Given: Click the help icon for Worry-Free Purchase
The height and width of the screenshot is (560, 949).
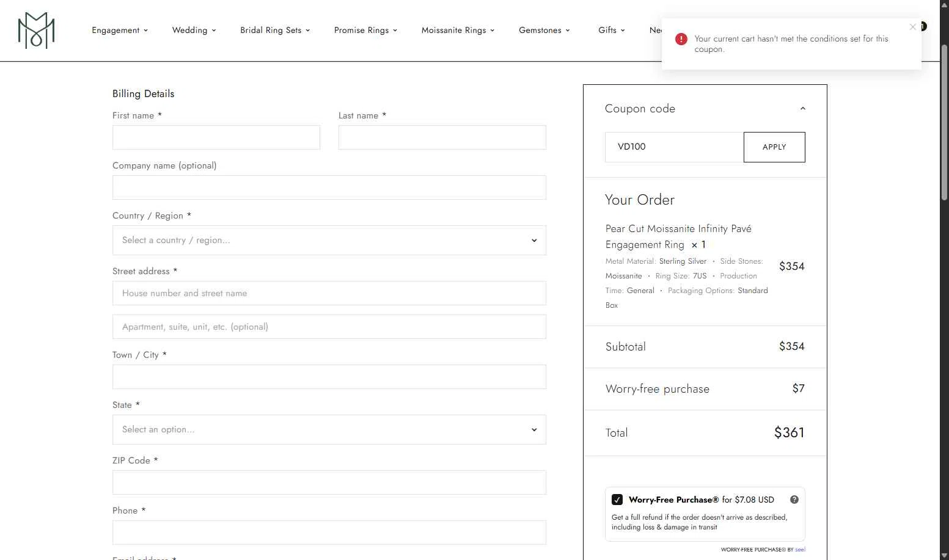Looking at the screenshot, I should pos(794,500).
